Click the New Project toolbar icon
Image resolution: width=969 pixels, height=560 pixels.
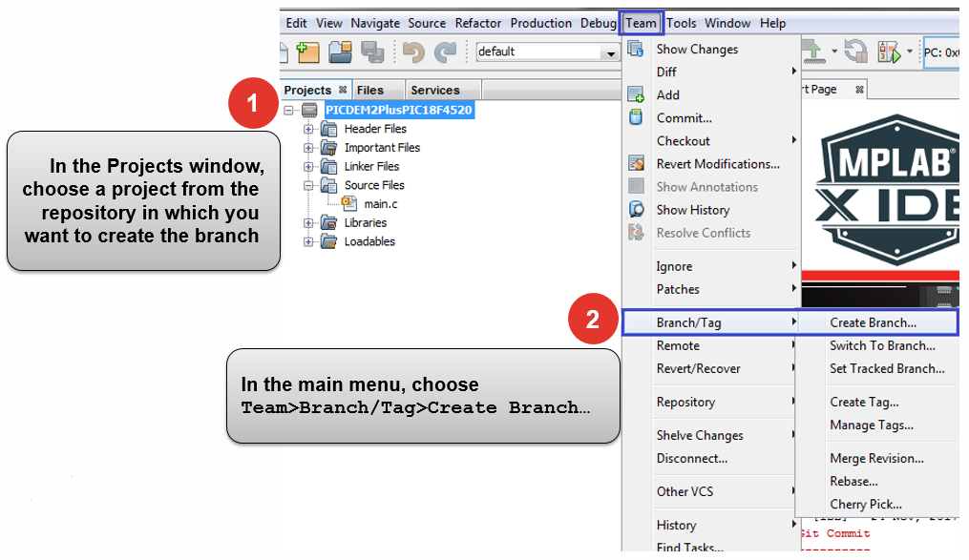(x=307, y=52)
